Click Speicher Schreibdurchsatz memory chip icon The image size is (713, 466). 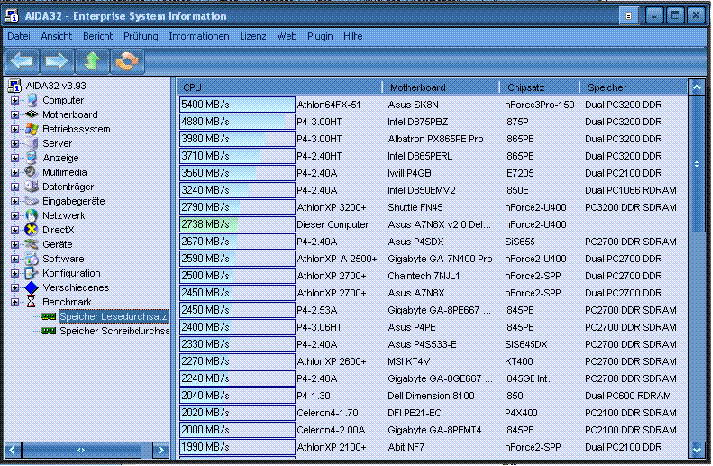tap(49, 331)
